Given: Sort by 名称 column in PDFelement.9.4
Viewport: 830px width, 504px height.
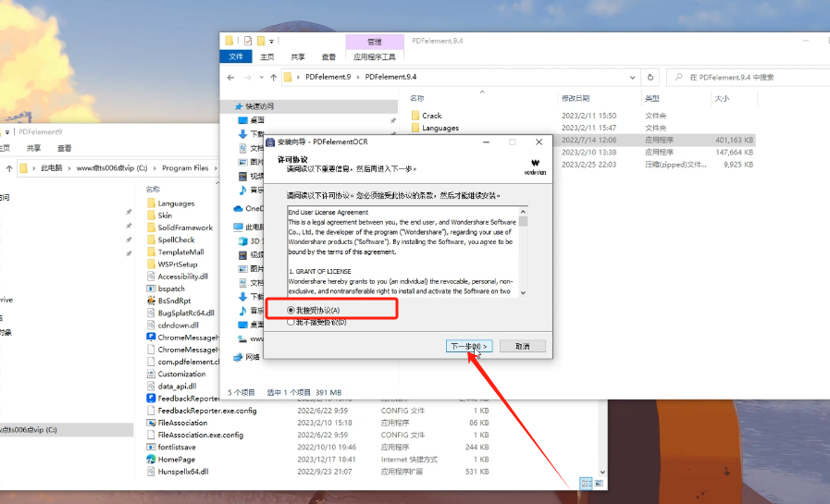Looking at the screenshot, I should pyautogui.click(x=417, y=98).
